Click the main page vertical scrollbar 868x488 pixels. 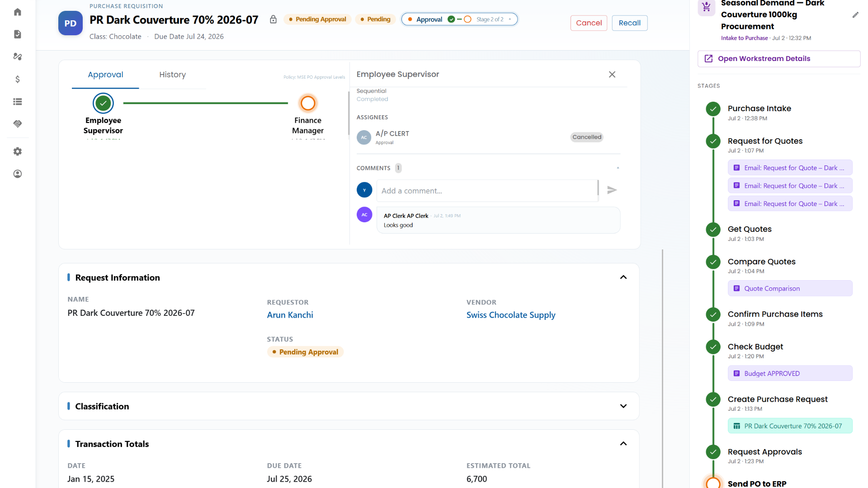point(662,368)
